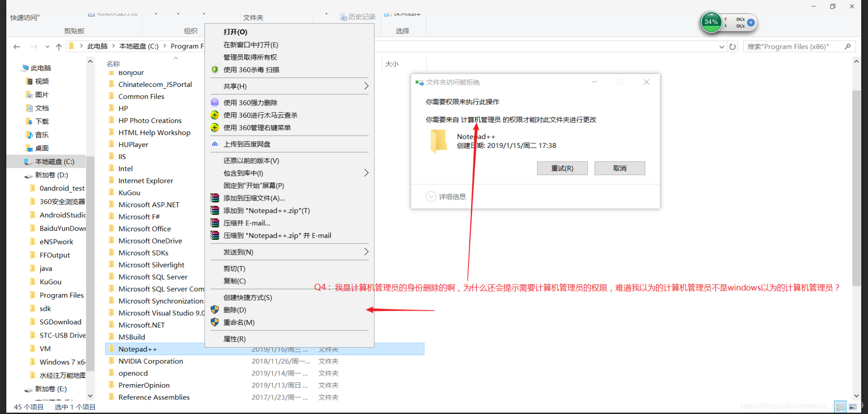The height and width of the screenshot is (414, 868).
Task: Click the 360 accelerator ball showing 34%
Action: [711, 22]
